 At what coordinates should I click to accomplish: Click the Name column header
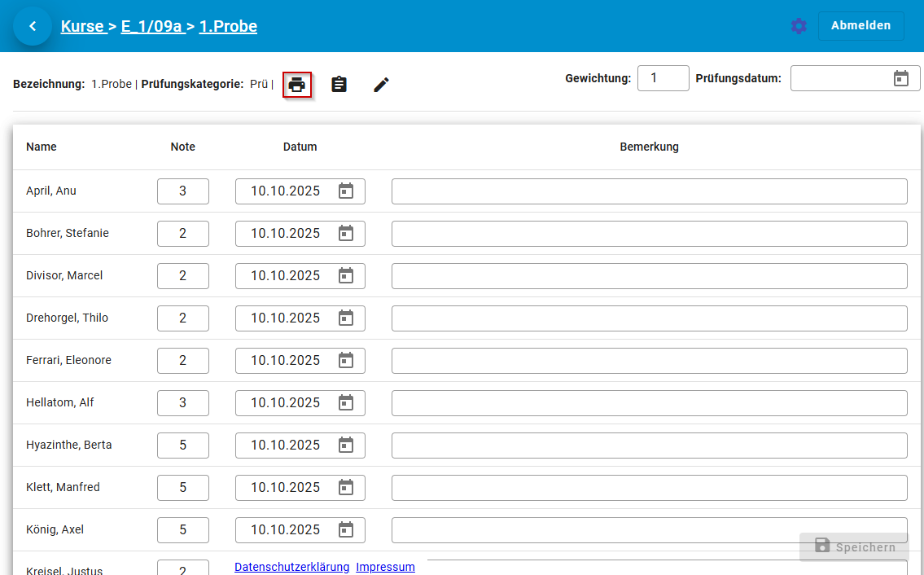42,147
